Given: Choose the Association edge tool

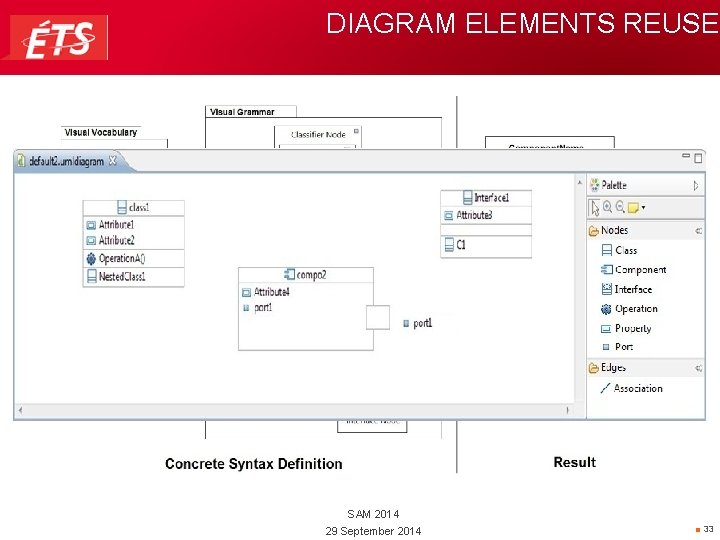Looking at the screenshot, I should (631, 388).
